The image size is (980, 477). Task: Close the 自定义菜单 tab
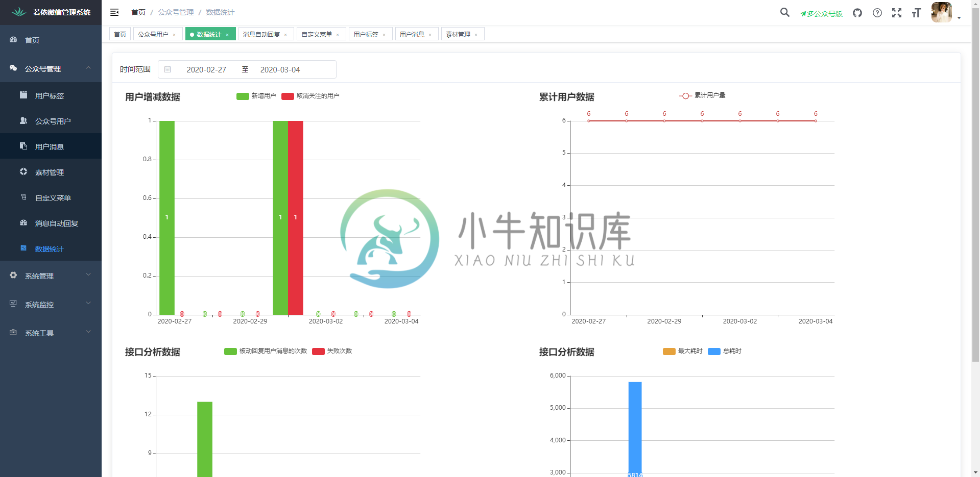tap(338, 35)
